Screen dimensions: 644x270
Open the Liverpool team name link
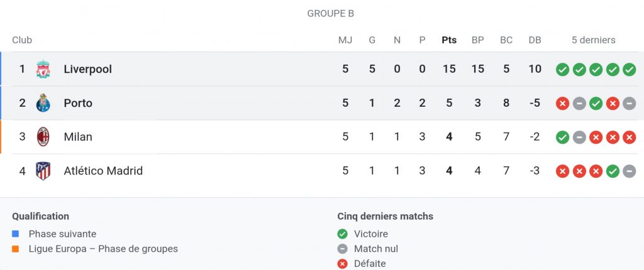pos(87,69)
